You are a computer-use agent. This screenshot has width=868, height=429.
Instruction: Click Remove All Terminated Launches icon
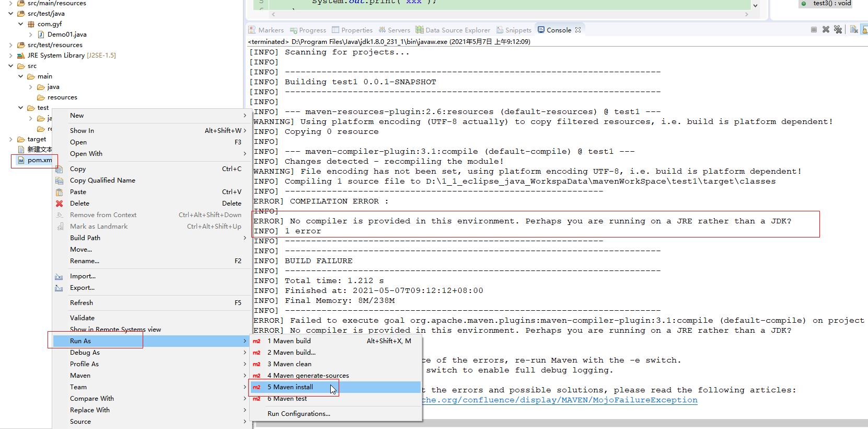(838, 30)
